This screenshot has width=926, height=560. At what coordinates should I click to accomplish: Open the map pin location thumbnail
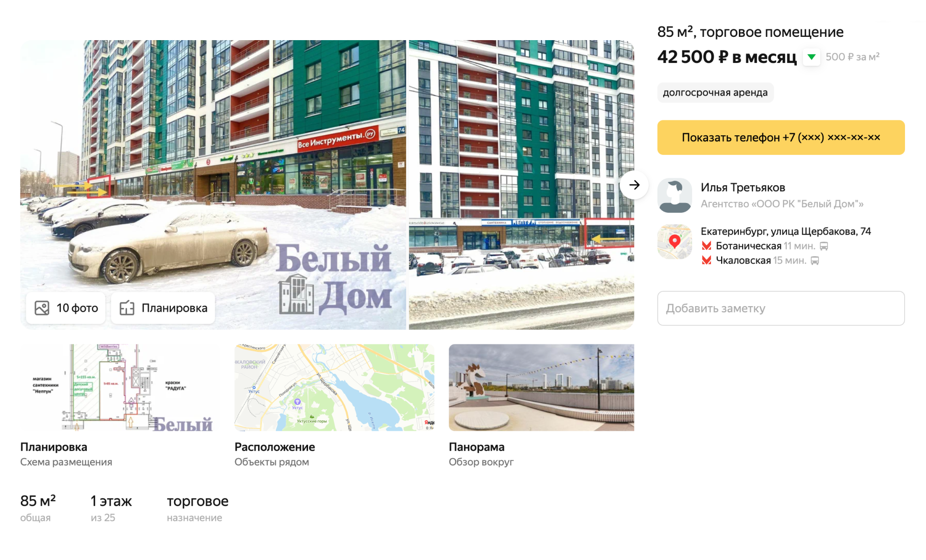[674, 242]
